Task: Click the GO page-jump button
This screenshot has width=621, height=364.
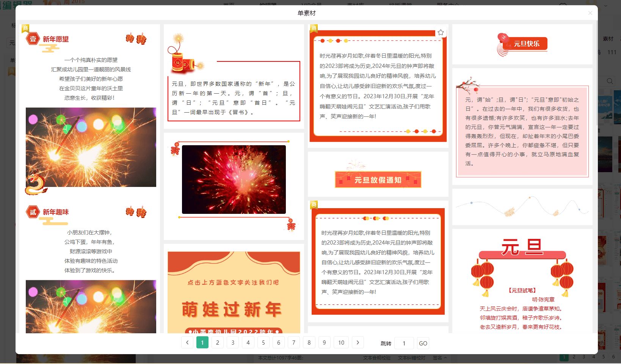Action: [423, 343]
